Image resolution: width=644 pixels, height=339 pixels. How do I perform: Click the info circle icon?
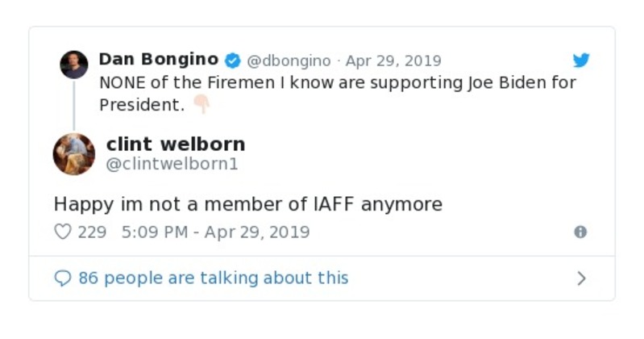pyautogui.click(x=580, y=232)
